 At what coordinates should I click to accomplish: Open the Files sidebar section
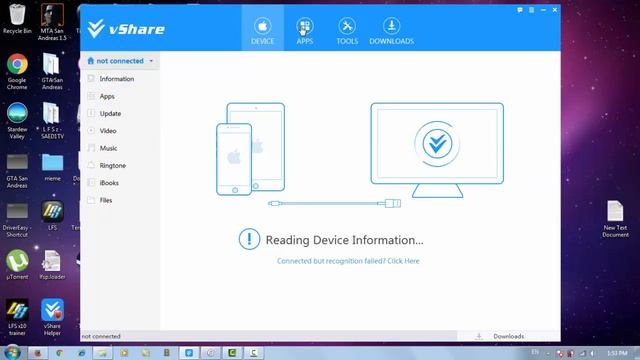click(106, 200)
